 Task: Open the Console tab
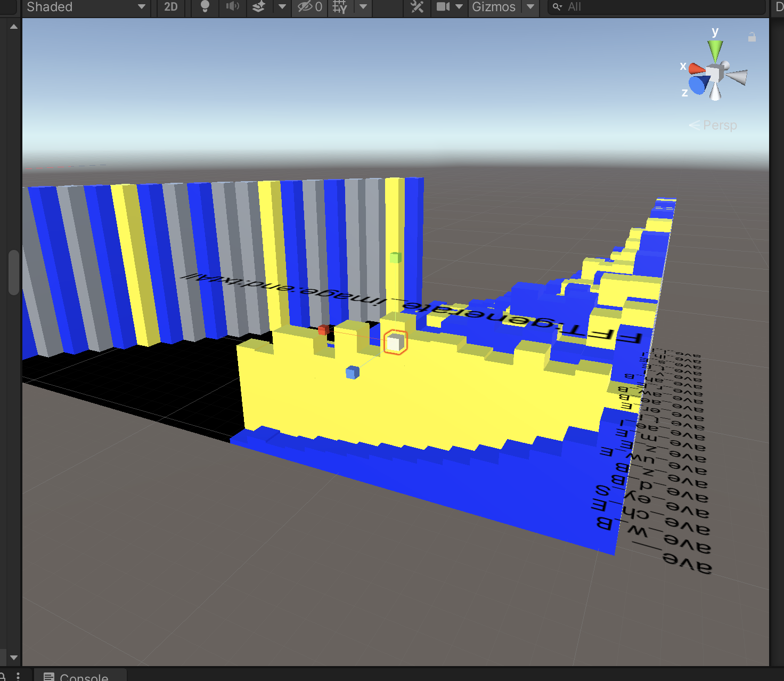[81, 677]
